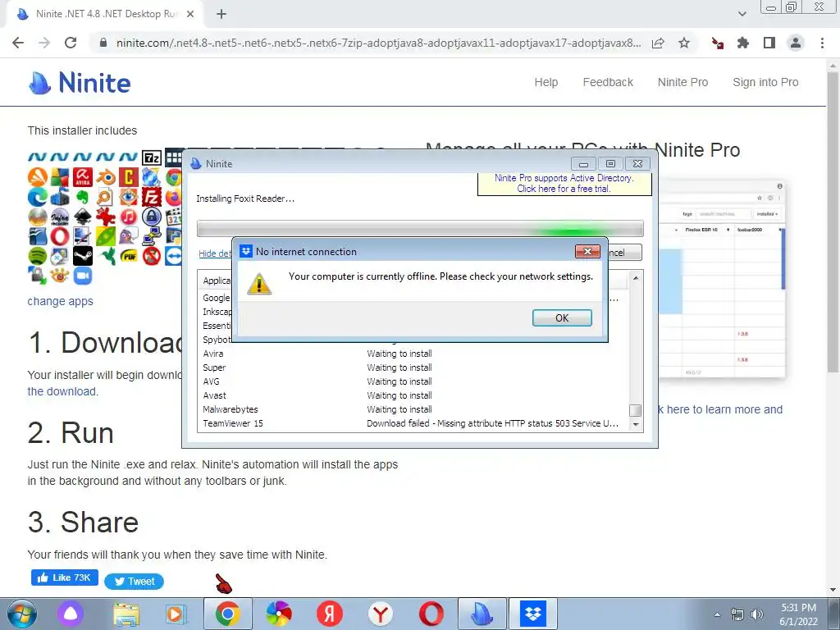Click the Spotify app icon
The height and width of the screenshot is (630, 840).
click(38, 256)
